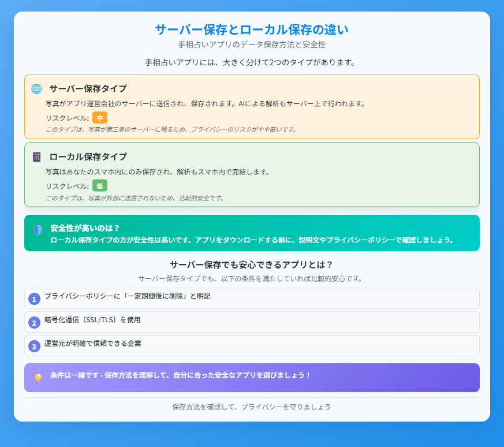Click the purple 条件は一緒です banner

[252, 377]
